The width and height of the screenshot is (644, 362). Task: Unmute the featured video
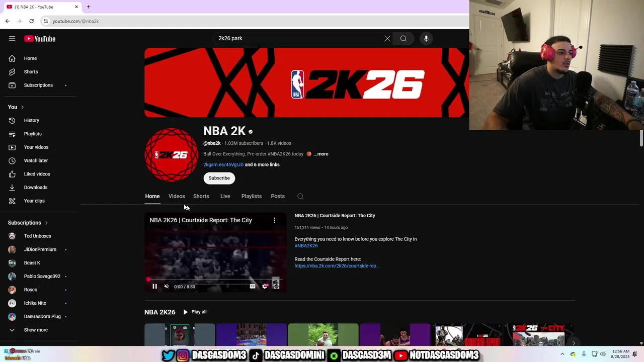[167, 287]
